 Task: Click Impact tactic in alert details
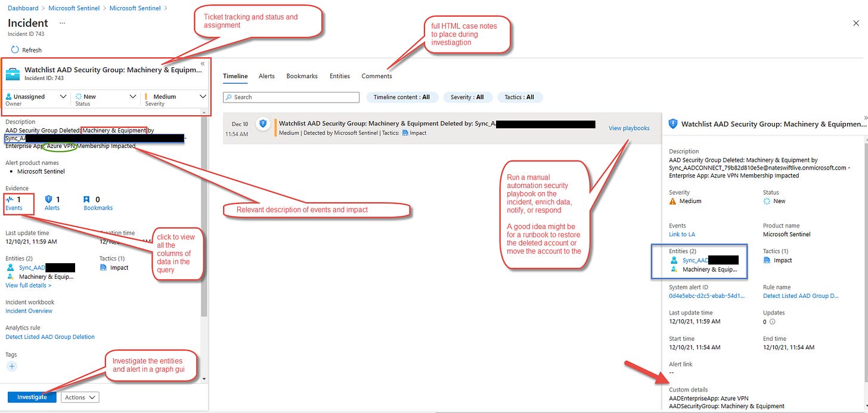pyautogui.click(x=783, y=261)
